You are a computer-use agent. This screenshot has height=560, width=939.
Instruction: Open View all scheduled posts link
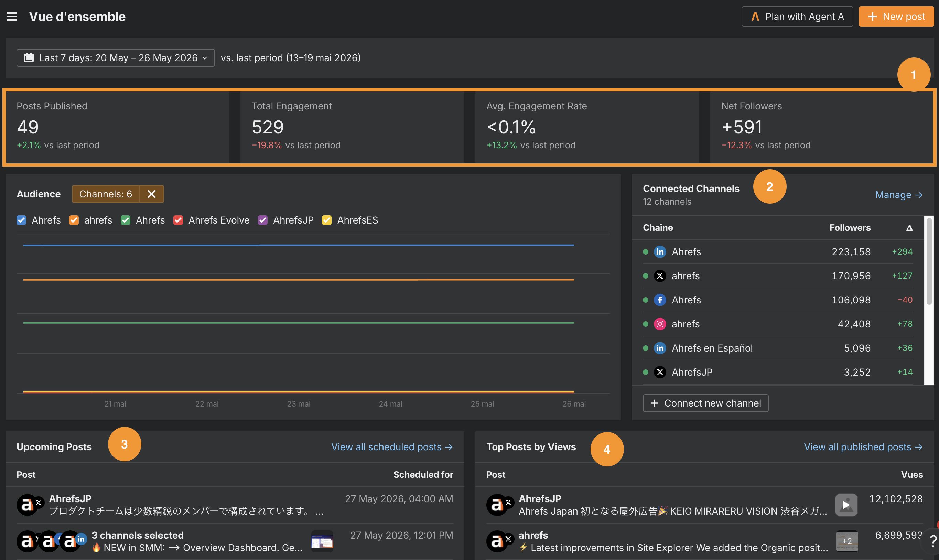[x=392, y=447]
